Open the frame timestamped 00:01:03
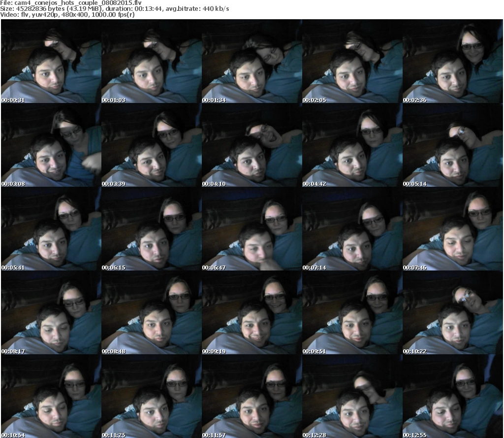The height and width of the screenshot is (438, 504). click(152, 61)
